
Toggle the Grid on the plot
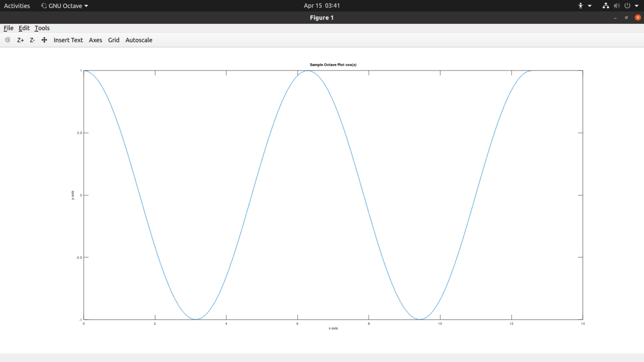point(114,40)
